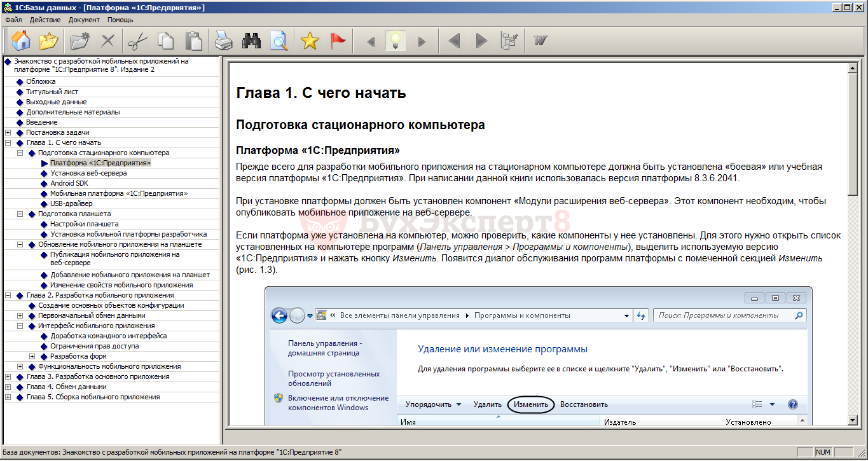Open Публикация мобильного приложения на веб-сервере

(x=114, y=258)
